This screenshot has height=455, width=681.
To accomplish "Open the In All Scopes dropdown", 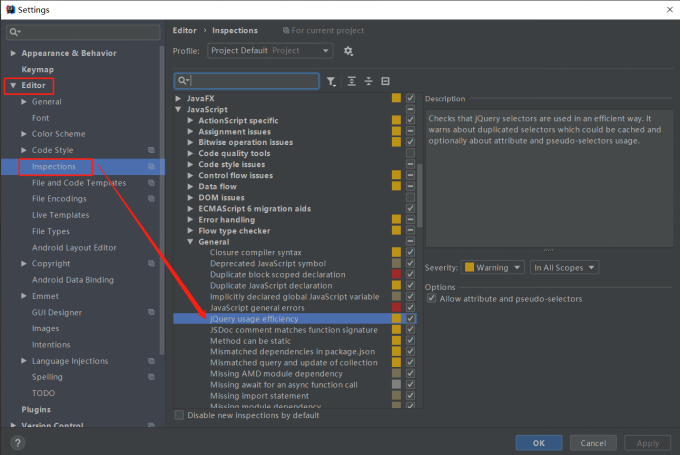I will point(564,267).
